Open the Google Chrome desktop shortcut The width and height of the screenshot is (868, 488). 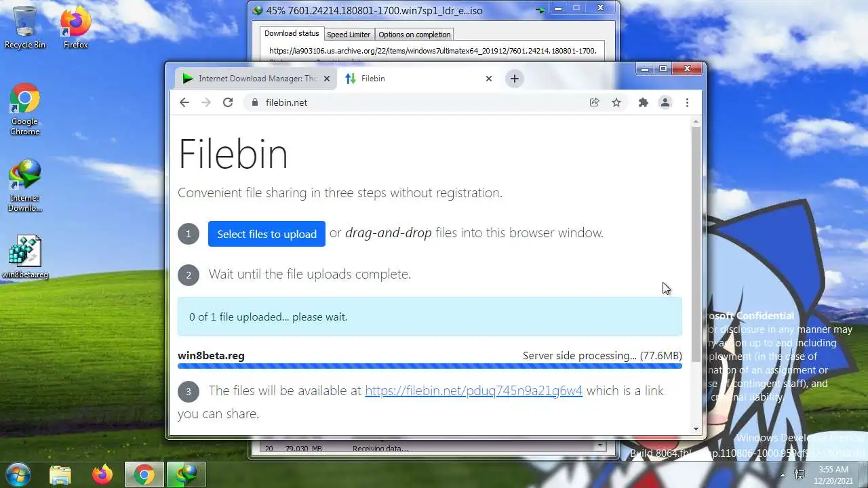tap(25, 110)
